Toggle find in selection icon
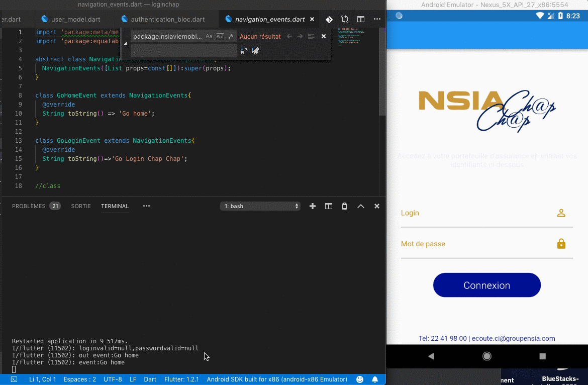 311,36
